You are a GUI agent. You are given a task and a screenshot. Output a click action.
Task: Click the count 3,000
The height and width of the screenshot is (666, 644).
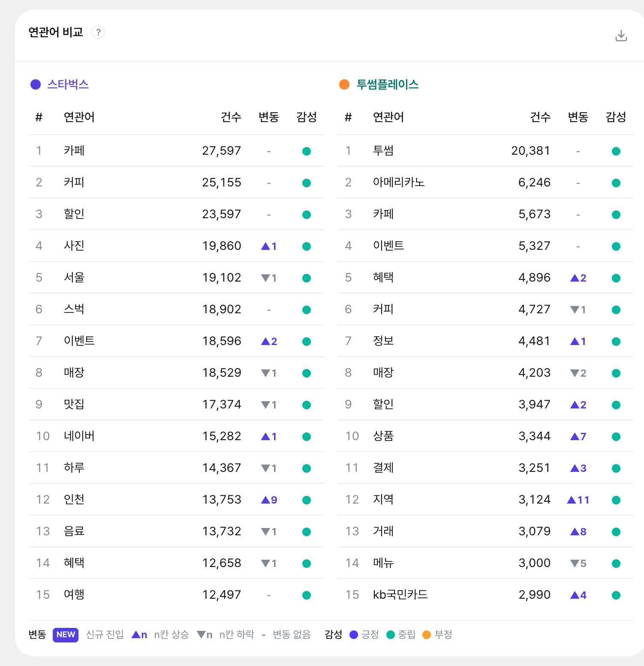click(x=535, y=563)
